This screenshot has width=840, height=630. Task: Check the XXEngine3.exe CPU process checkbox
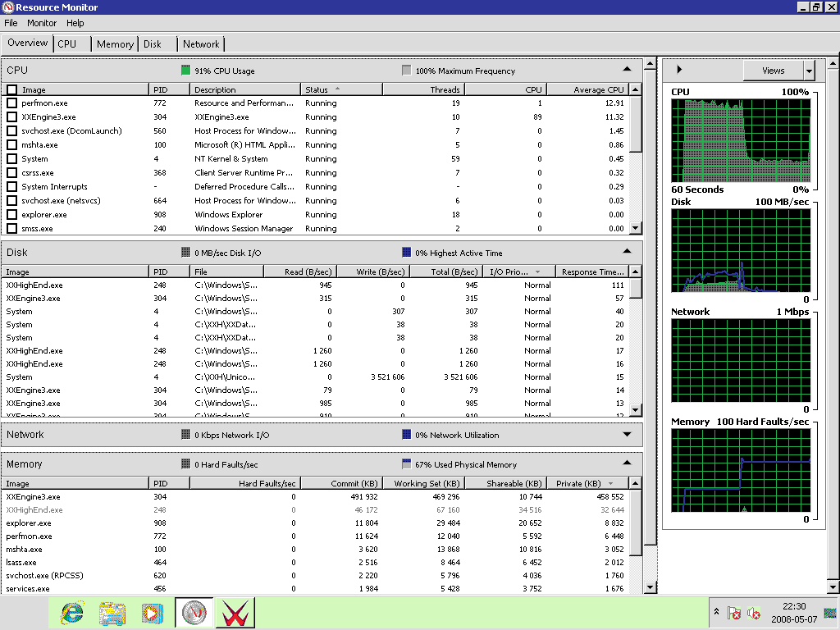(x=11, y=116)
